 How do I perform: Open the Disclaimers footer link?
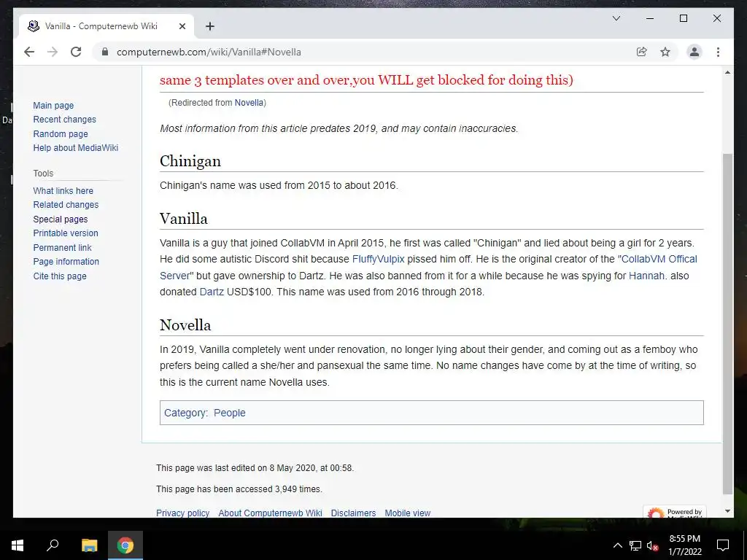pos(353,513)
